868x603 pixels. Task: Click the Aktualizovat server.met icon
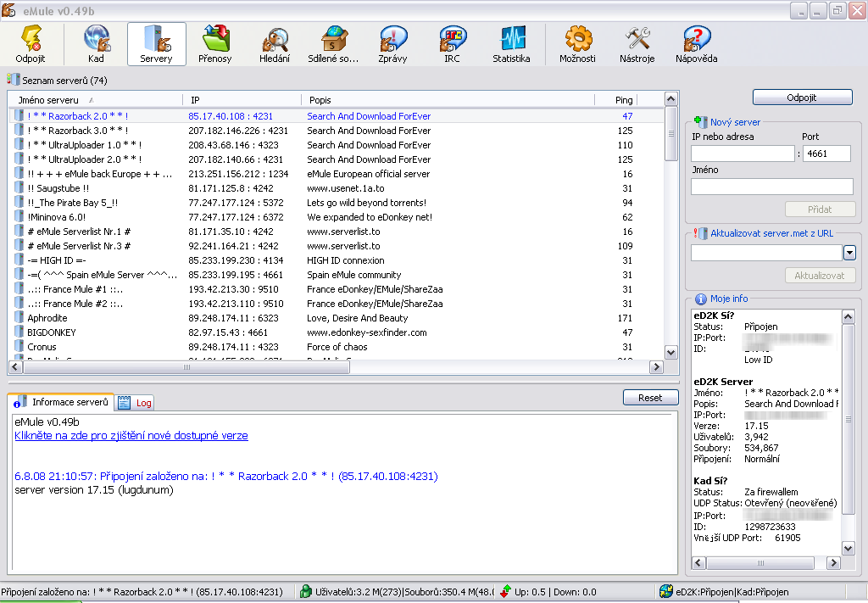[x=700, y=233]
